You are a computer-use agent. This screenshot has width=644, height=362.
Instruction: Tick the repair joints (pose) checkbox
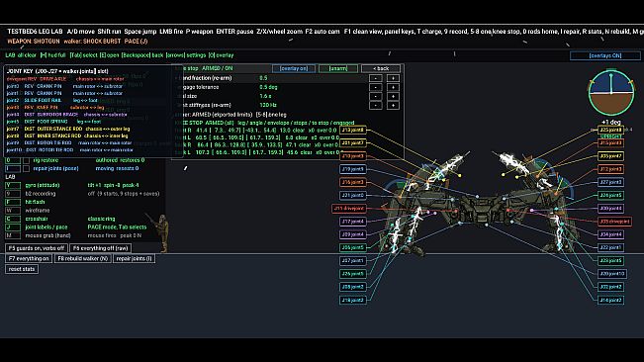(27, 169)
